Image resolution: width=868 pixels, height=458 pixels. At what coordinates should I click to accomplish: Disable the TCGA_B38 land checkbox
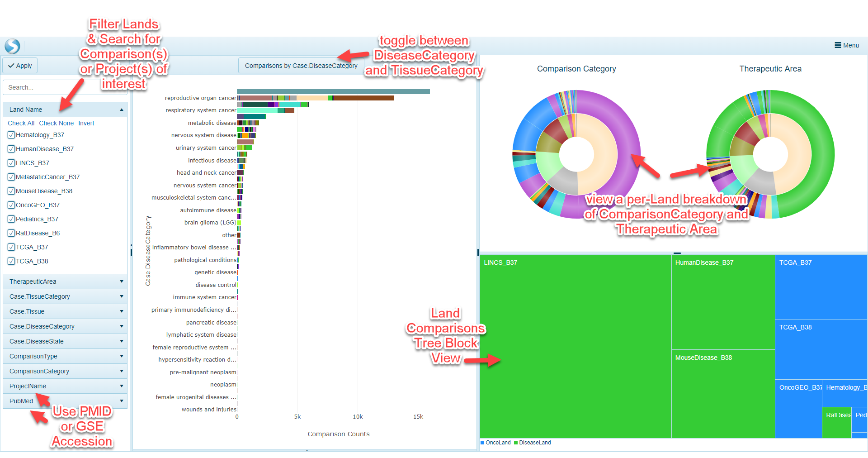click(11, 261)
